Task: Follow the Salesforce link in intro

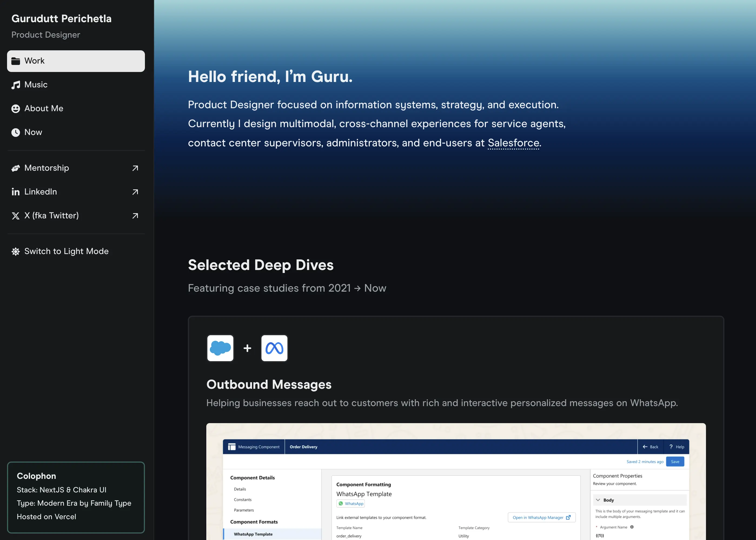Action: pos(513,143)
